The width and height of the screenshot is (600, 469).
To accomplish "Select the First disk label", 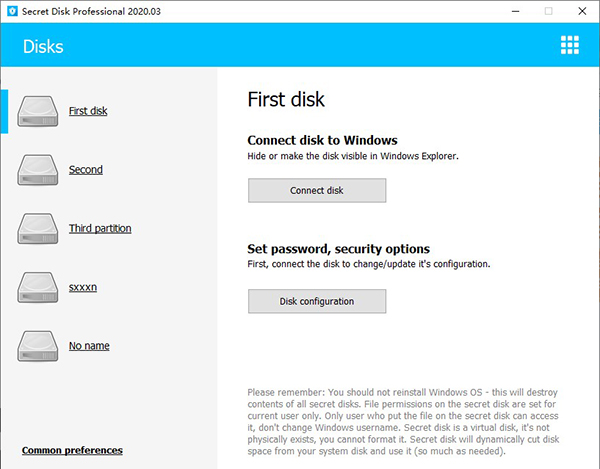I will click(x=88, y=111).
